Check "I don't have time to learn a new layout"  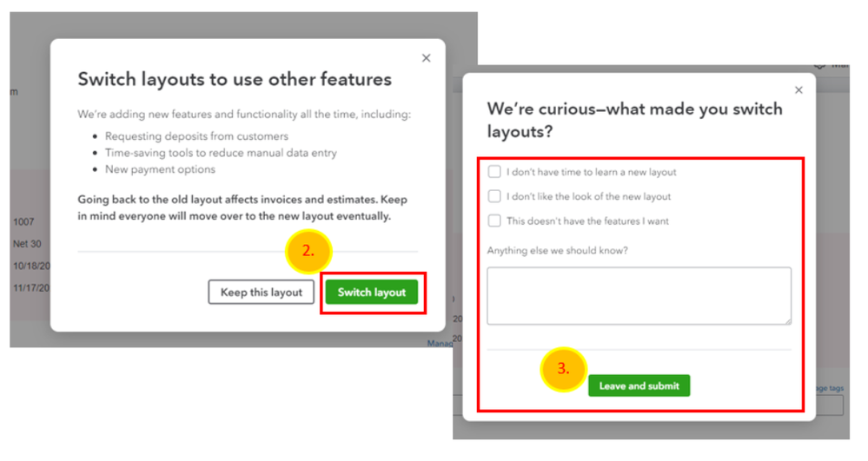tap(494, 172)
